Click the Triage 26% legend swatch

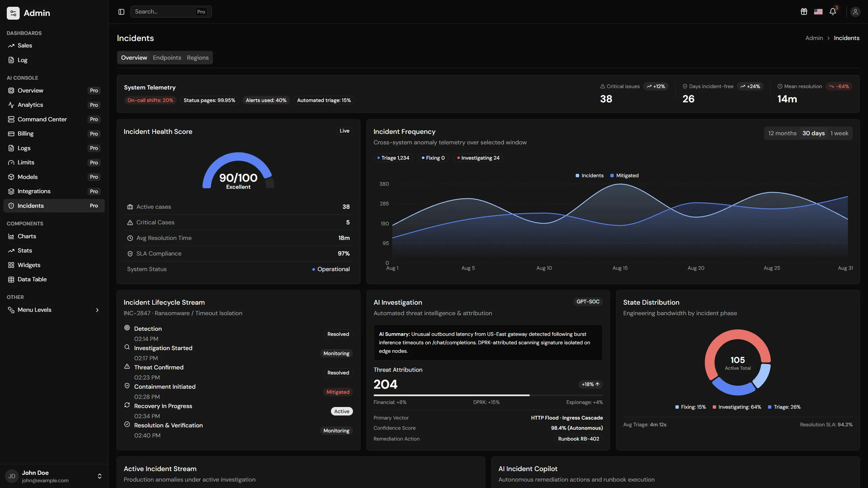pos(770,407)
